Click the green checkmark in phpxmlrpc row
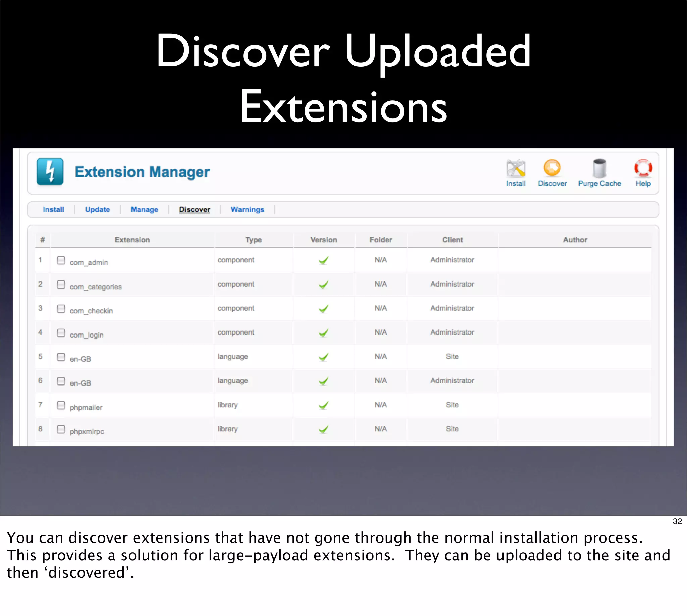The image size is (687, 616). pyautogui.click(x=323, y=429)
